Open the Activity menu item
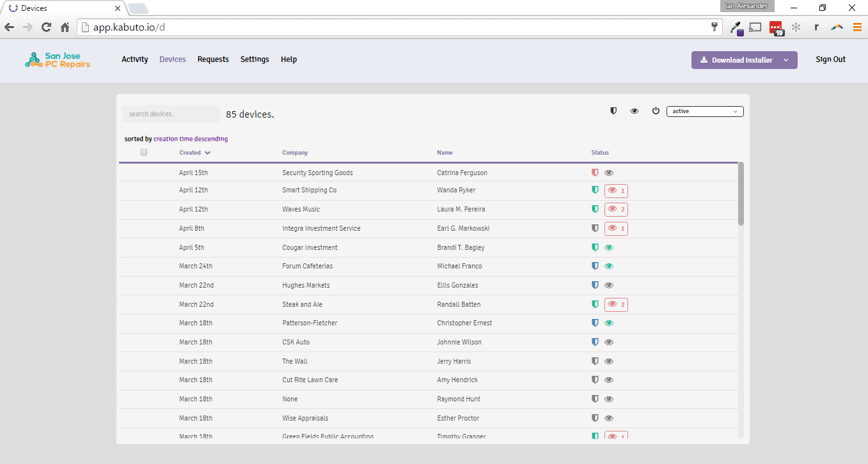The image size is (868, 464). tap(135, 59)
